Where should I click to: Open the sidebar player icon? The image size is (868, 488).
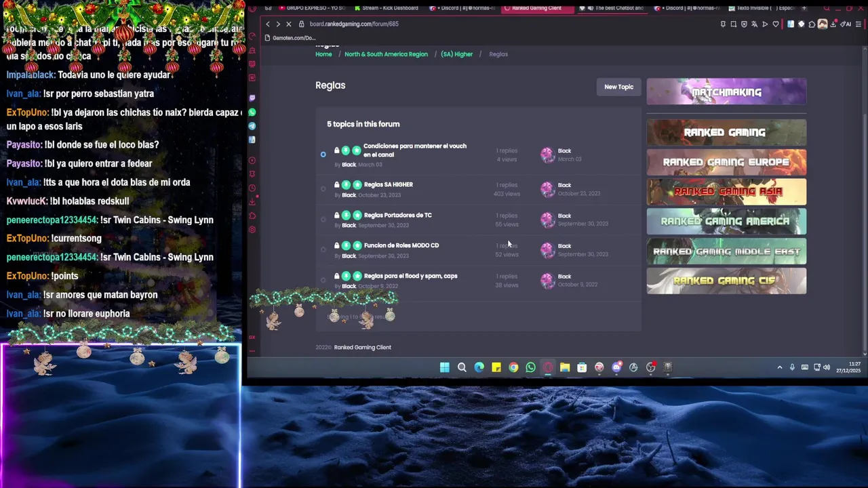click(x=252, y=161)
